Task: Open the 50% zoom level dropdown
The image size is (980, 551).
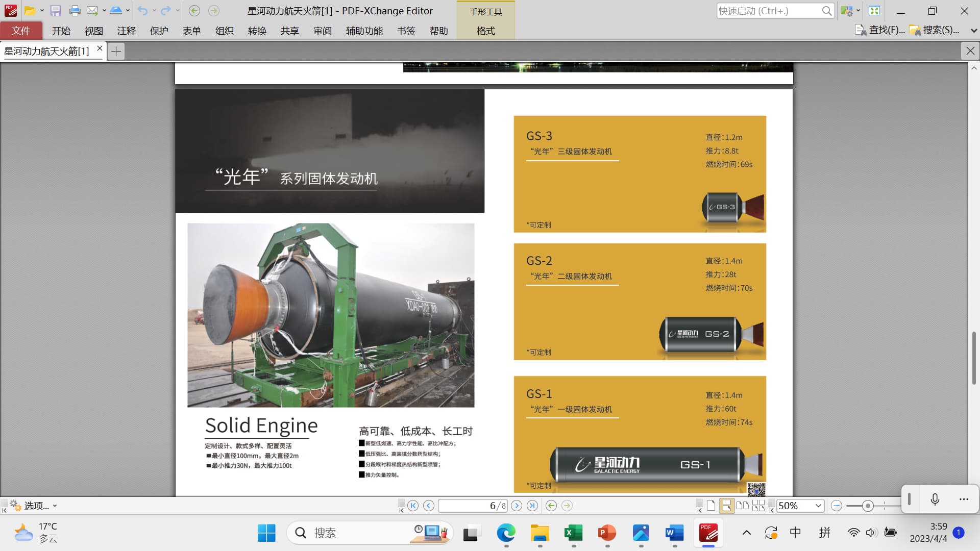Action: point(818,506)
